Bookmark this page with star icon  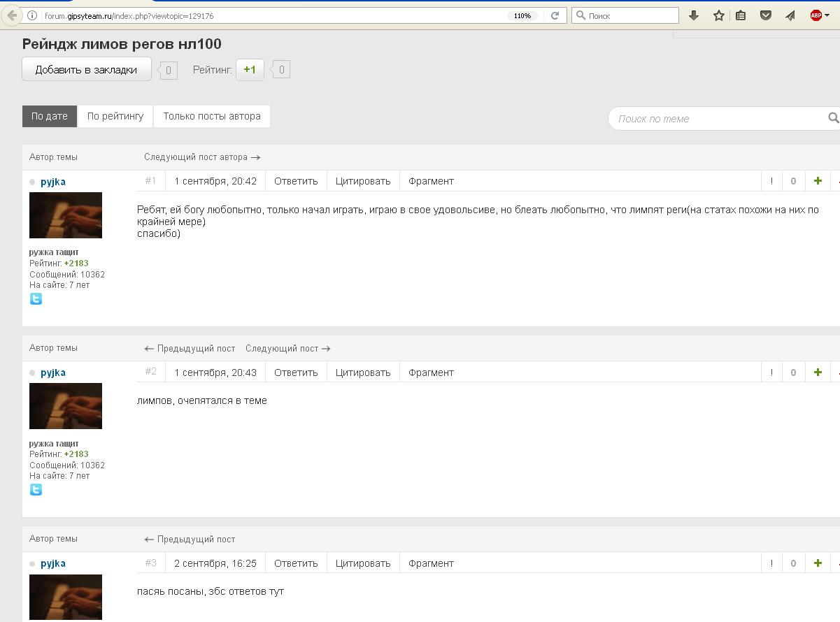click(718, 15)
